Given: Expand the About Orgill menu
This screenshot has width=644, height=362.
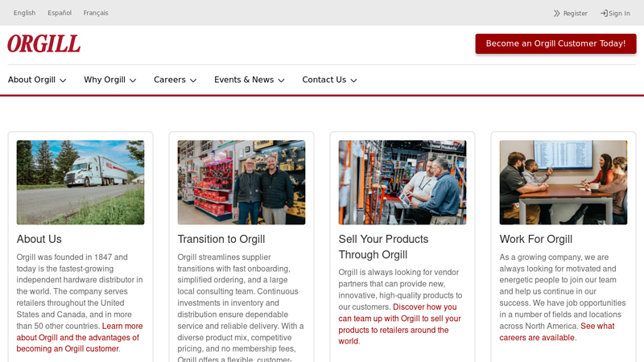Looking at the screenshot, I should (37, 80).
